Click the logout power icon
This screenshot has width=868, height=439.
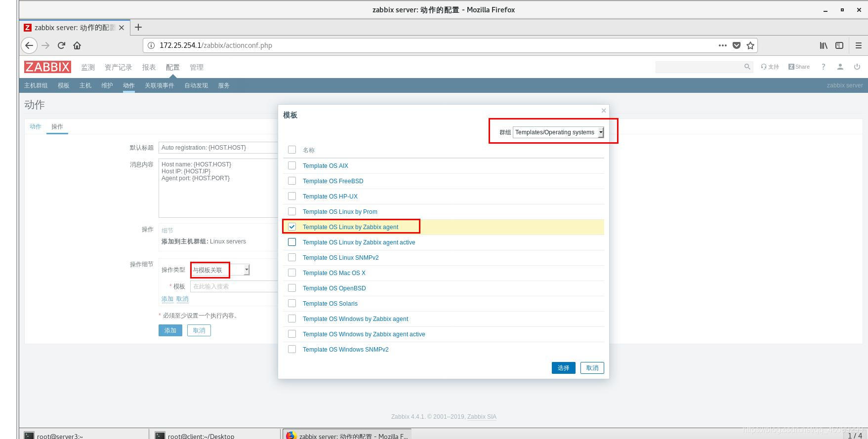(857, 67)
